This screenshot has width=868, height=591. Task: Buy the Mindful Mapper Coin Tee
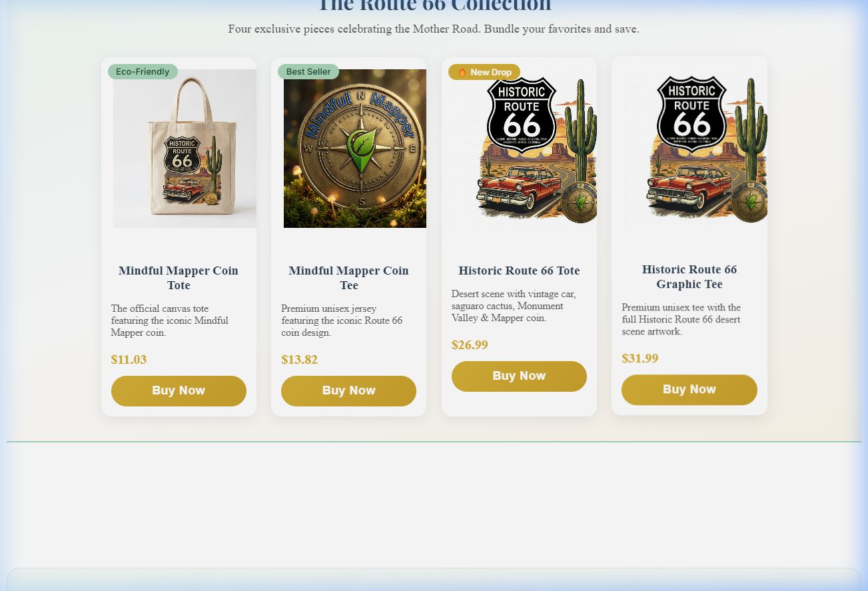pyautogui.click(x=348, y=391)
